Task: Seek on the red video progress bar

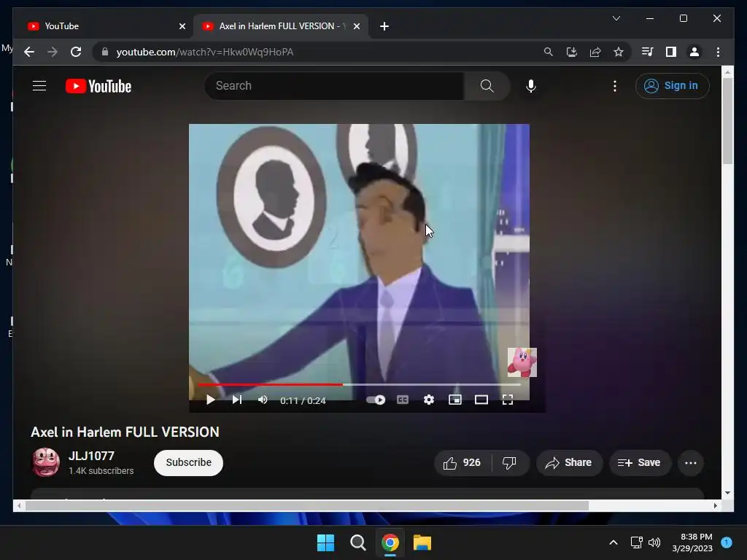Action: point(359,384)
